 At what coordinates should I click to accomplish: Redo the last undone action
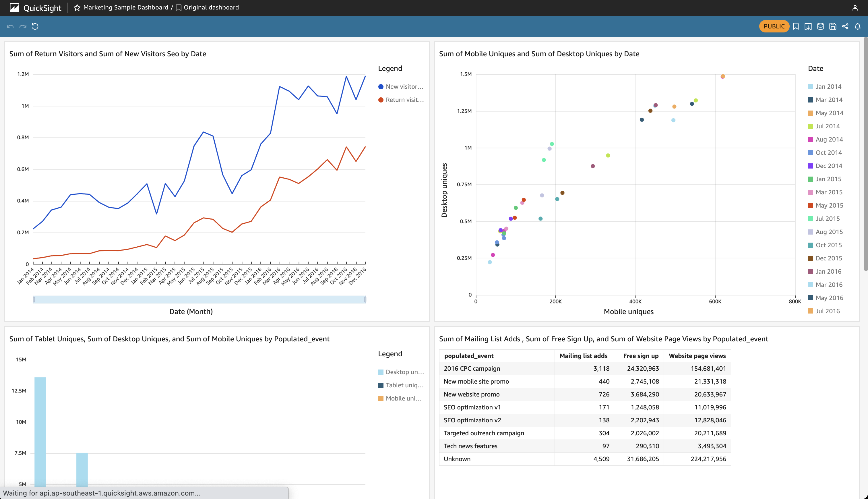click(x=23, y=26)
